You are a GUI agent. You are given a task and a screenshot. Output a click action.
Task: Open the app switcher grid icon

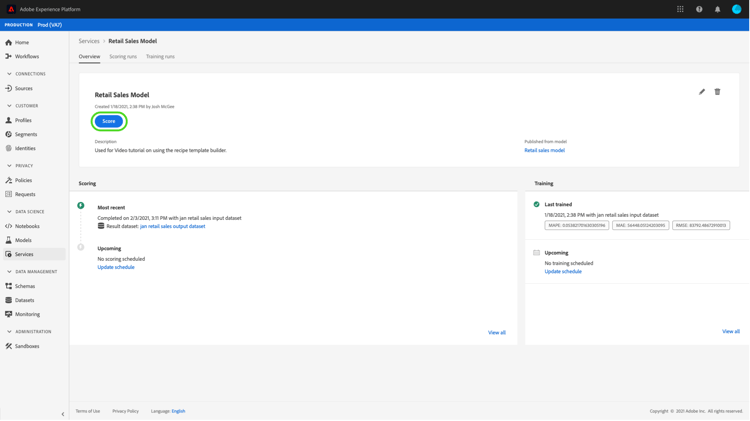tap(680, 9)
